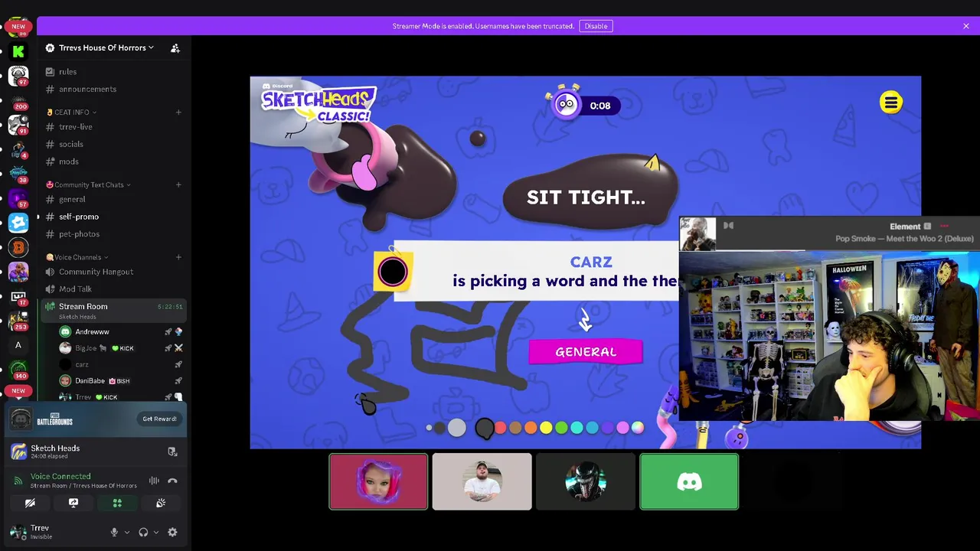The height and width of the screenshot is (551, 980).
Task: Open the soundboard button
Action: (161, 503)
